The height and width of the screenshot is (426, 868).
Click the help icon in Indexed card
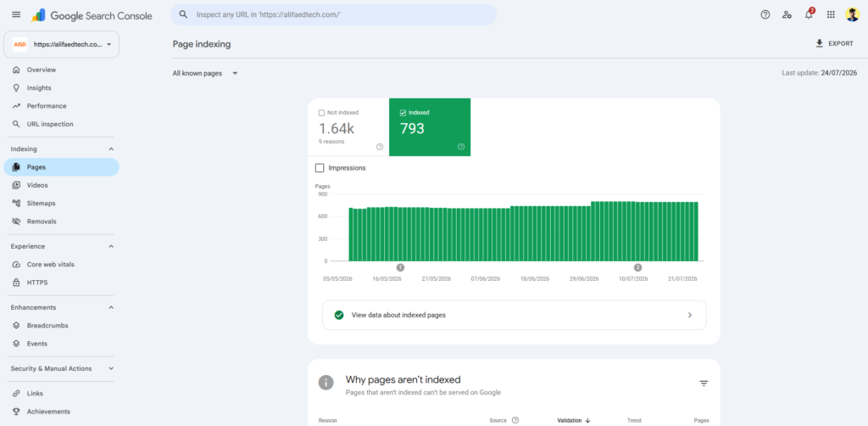pyautogui.click(x=461, y=147)
